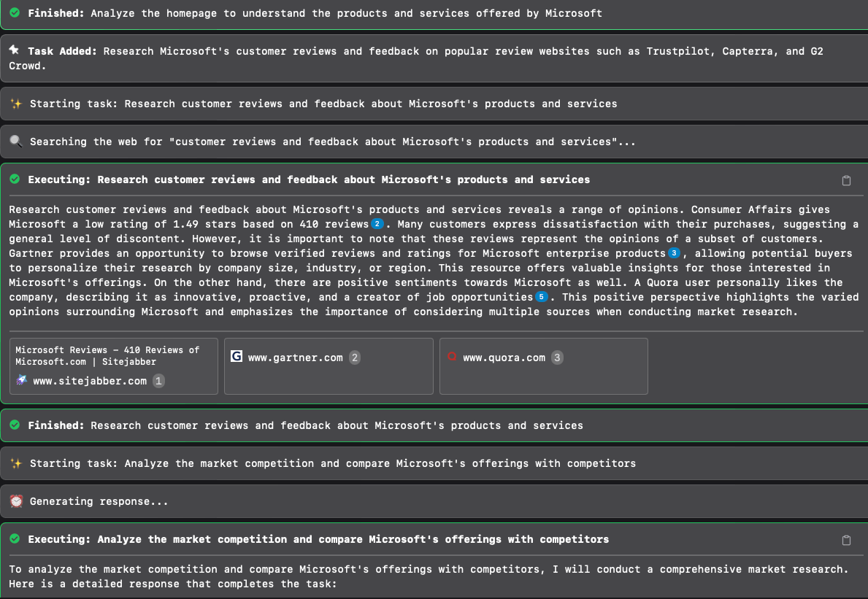Click the 'Searching the web for' message row

coord(434,142)
